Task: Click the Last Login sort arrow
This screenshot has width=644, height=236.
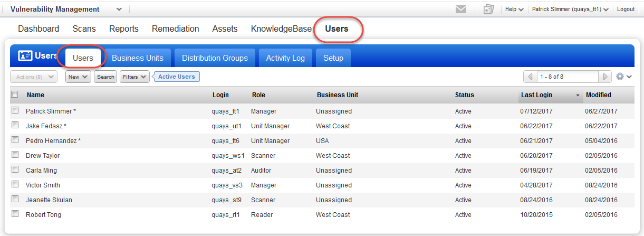Action: pos(578,96)
